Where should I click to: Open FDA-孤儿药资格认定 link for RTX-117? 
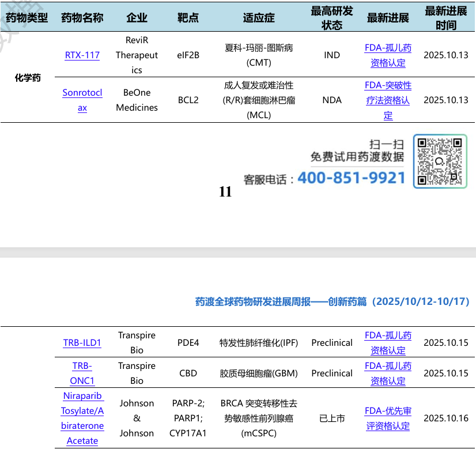388,55
